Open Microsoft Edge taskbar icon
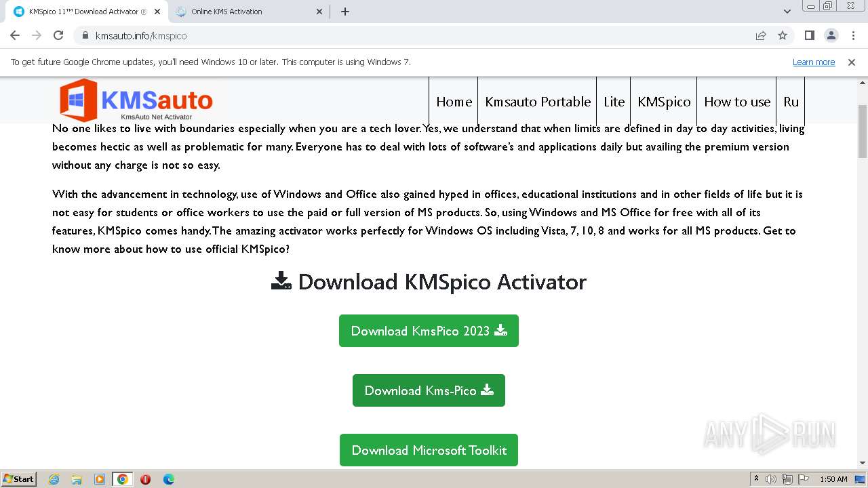 click(169, 479)
